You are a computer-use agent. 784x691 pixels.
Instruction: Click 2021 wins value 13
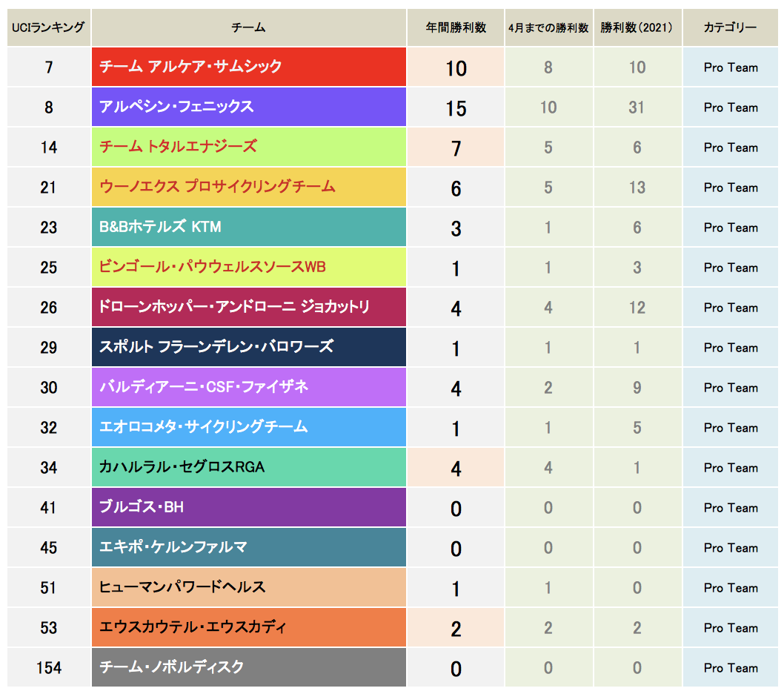637,187
